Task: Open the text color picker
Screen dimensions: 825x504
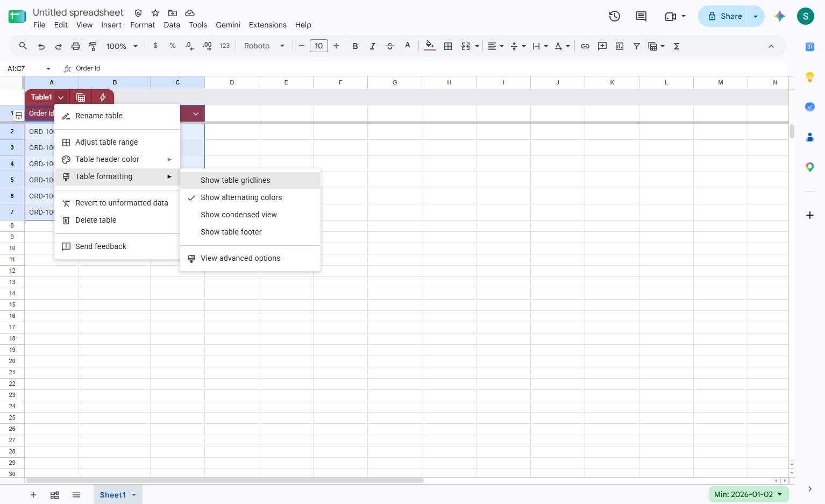Action: point(408,46)
